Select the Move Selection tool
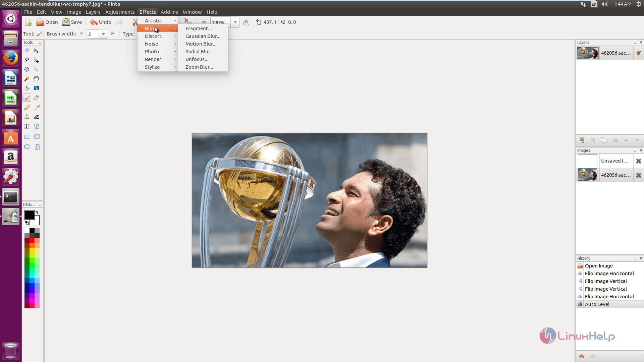Image resolution: width=644 pixels, height=362 pixels. (x=36, y=60)
